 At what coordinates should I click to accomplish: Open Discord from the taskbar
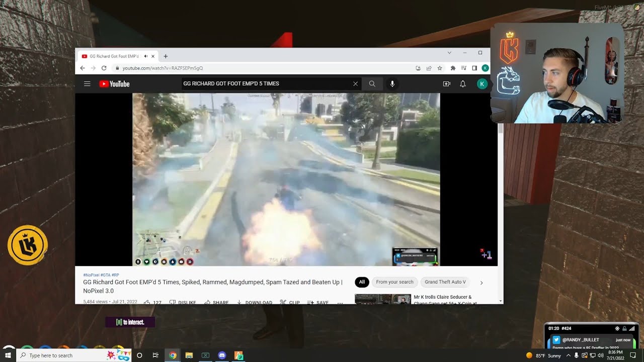pos(222,355)
